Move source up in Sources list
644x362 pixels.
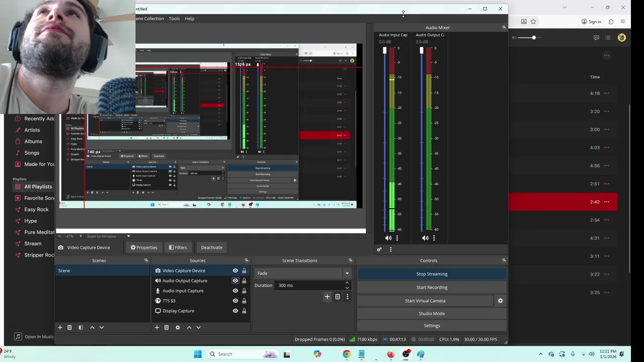(189, 327)
